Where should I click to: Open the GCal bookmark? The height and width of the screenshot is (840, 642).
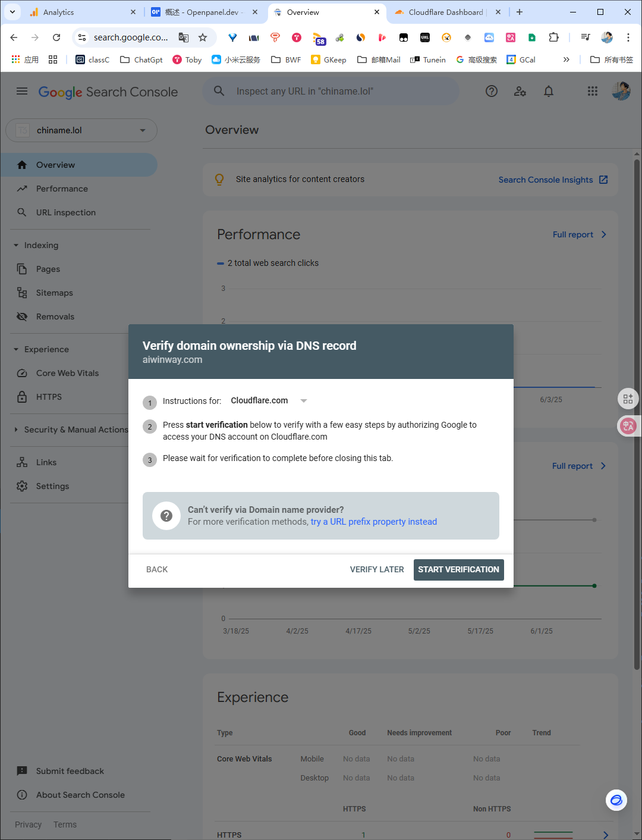pos(521,59)
